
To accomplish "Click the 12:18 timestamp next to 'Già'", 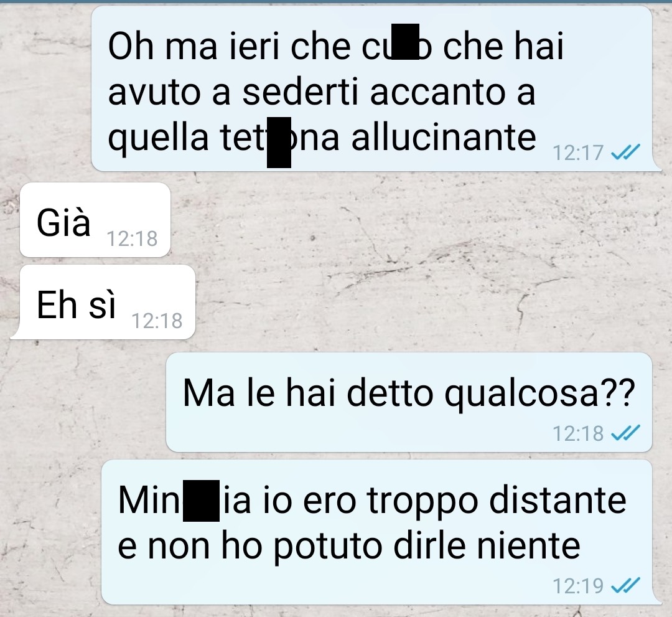I will [132, 239].
